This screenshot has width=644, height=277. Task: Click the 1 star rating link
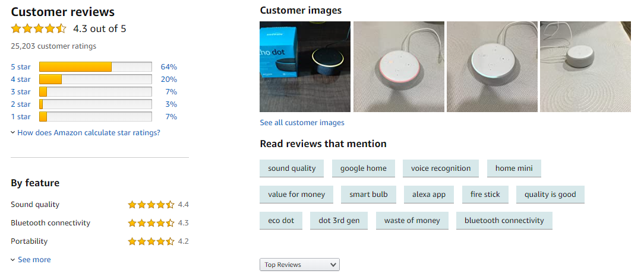point(20,117)
